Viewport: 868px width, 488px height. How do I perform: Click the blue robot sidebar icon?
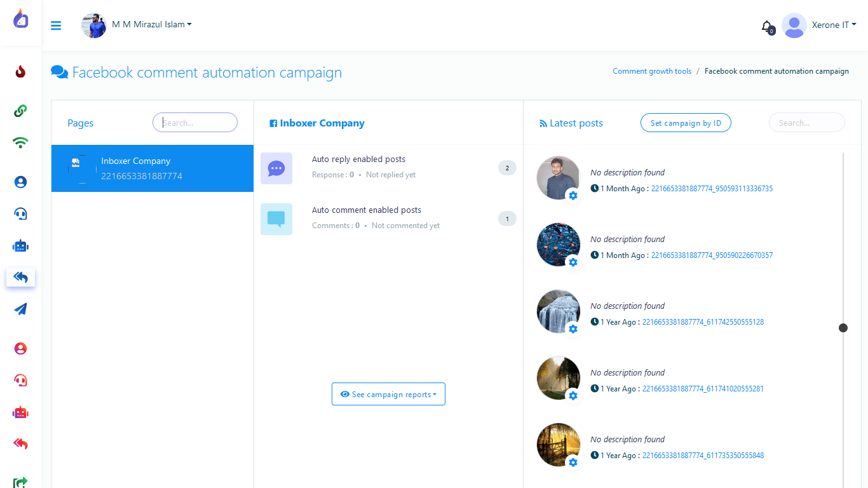point(20,246)
